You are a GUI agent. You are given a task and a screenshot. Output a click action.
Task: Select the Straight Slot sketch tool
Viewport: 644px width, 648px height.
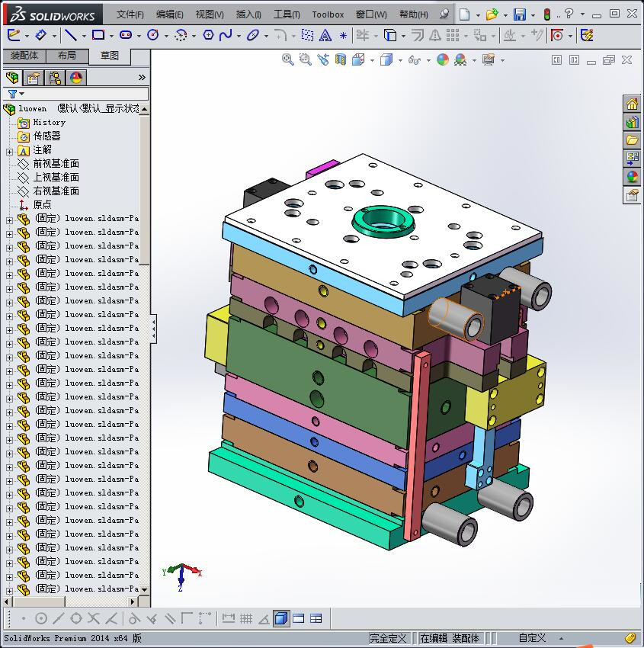point(127,36)
